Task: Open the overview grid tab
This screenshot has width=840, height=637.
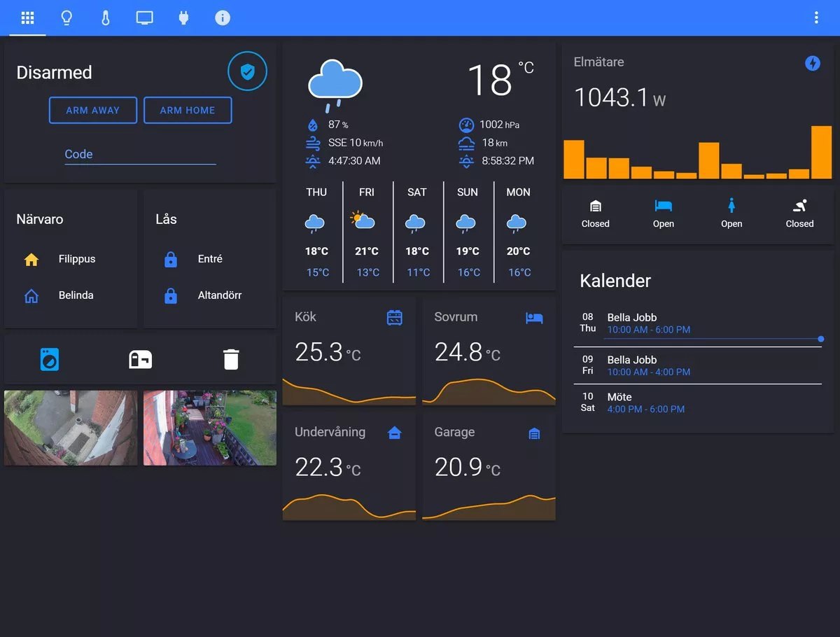Action: [27, 17]
